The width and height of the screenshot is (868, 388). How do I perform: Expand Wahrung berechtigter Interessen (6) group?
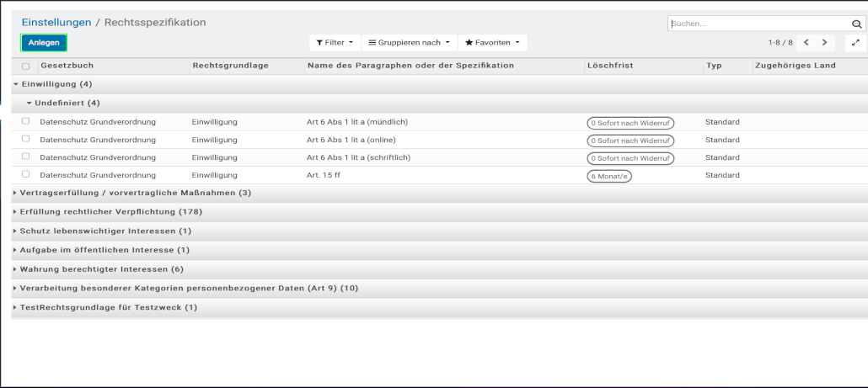pos(101,269)
